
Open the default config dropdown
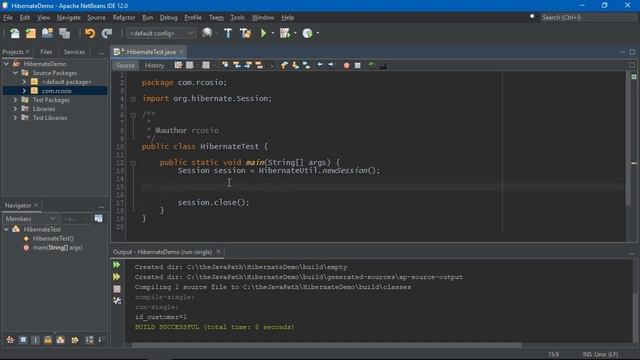pyautogui.click(x=161, y=33)
